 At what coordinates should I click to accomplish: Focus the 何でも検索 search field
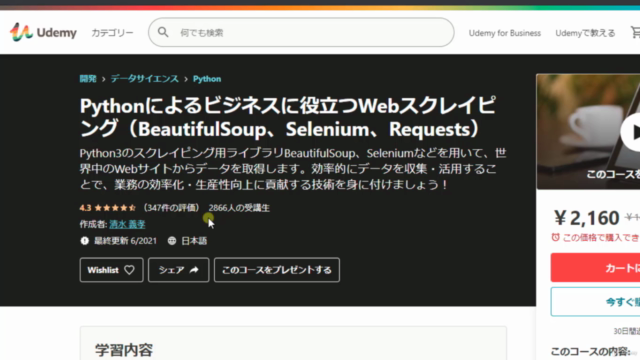(x=301, y=32)
